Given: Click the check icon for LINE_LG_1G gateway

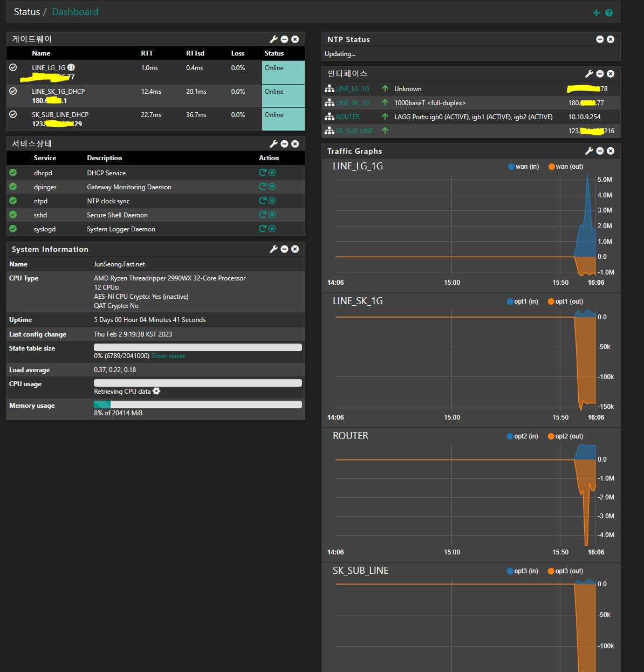Looking at the screenshot, I should click(x=13, y=67).
